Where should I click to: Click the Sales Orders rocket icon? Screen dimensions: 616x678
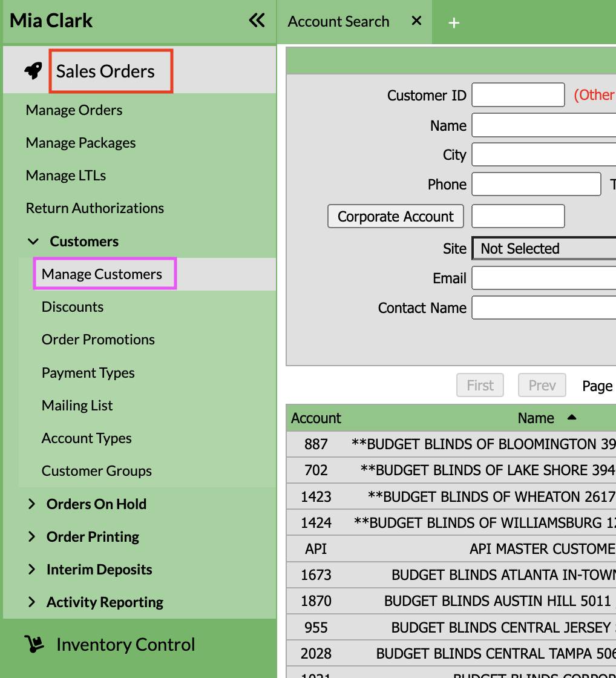[x=33, y=70]
